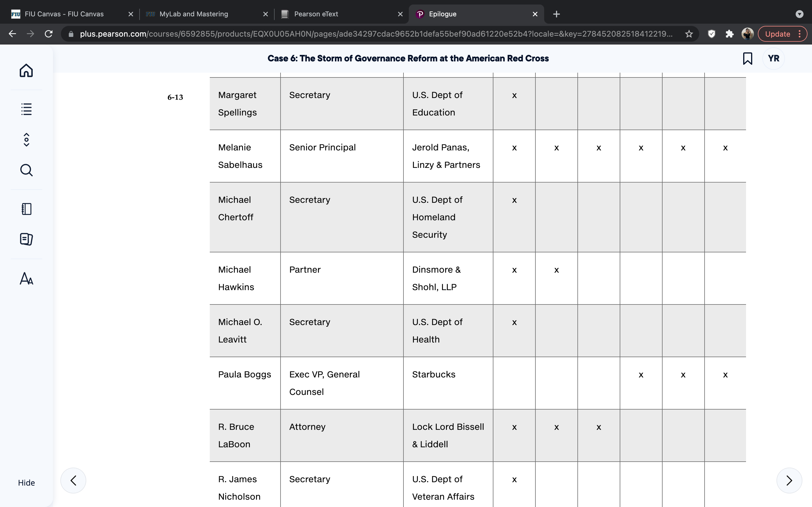Image resolution: width=812 pixels, height=507 pixels.
Task: Open the search magnifier in sidebar
Action: coord(26,170)
